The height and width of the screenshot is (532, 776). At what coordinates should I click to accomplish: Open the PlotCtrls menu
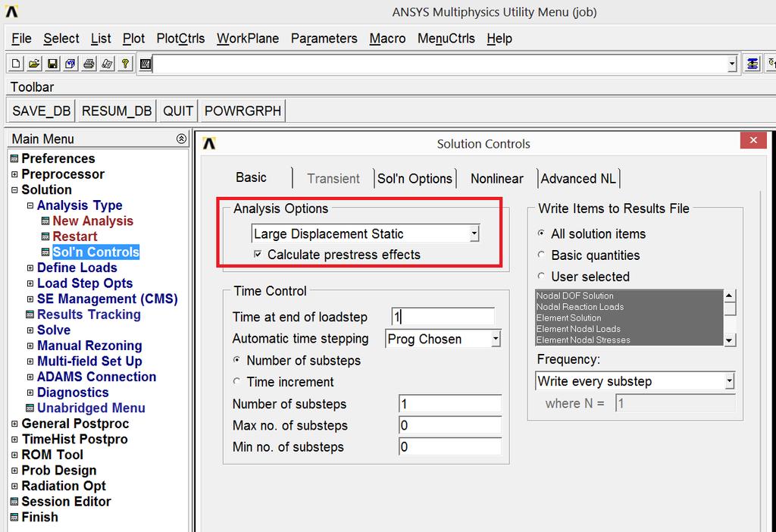(x=180, y=39)
